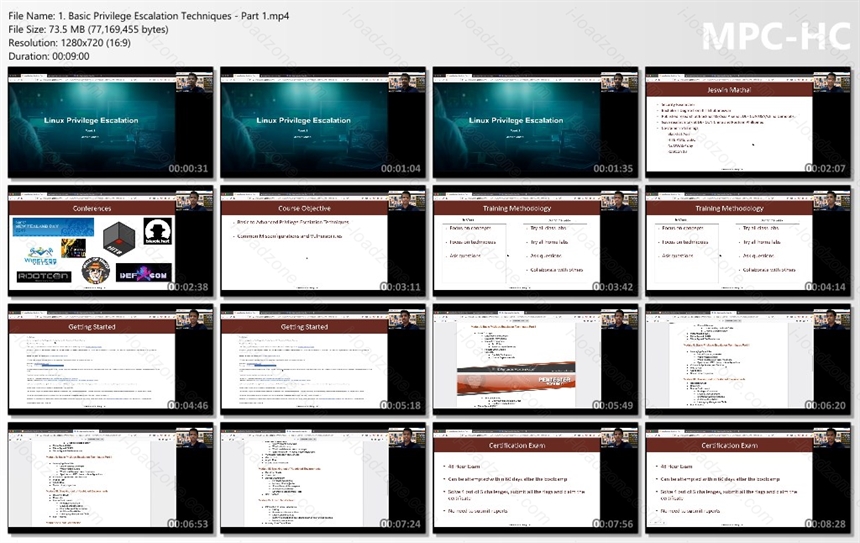Viewport: 860px width, 543px height.
Task: Click the black hat logo in Conferences slide
Action: (x=157, y=231)
